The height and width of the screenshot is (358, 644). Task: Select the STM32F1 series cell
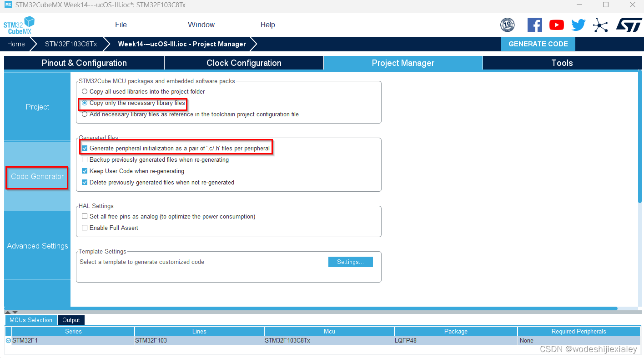click(x=73, y=340)
